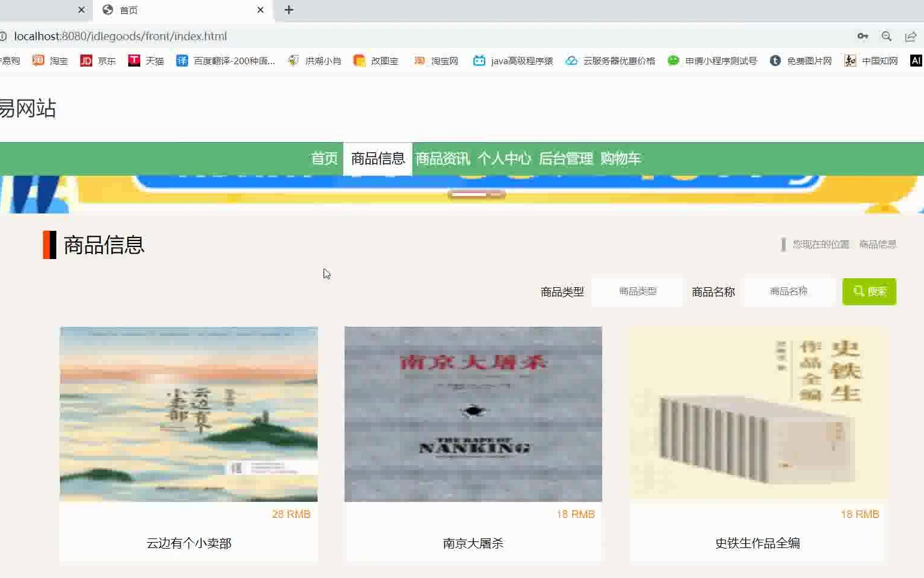The width and height of the screenshot is (924, 578).
Task: Open the 南京大屠杀 book cover
Action: (x=473, y=414)
